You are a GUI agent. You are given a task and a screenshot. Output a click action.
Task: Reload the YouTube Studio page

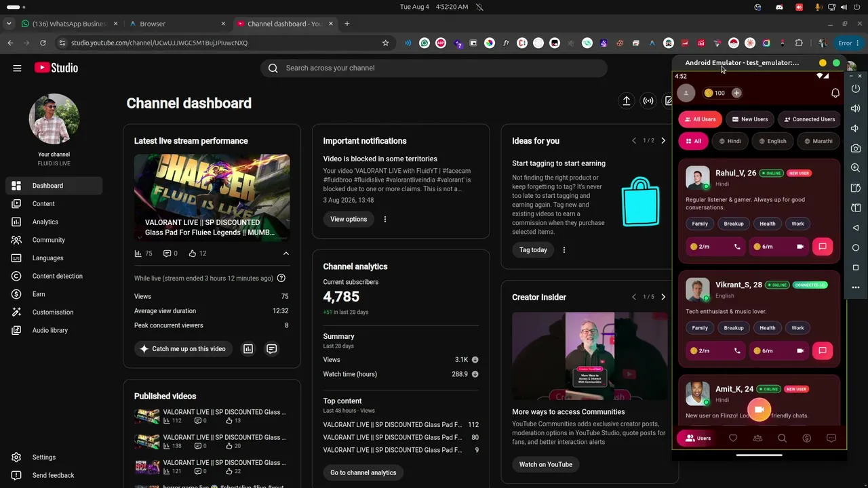tap(43, 43)
